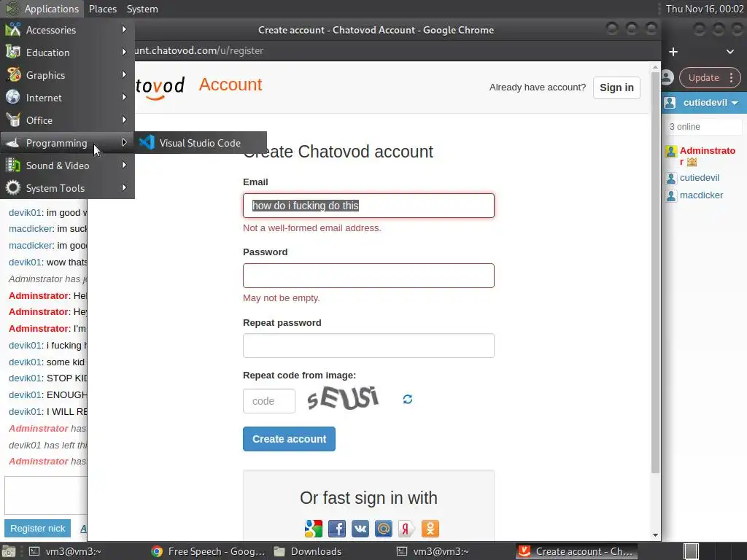This screenshot has width=747, height=560.
Task: Click the Sign in button
Action: click(616, 87)
